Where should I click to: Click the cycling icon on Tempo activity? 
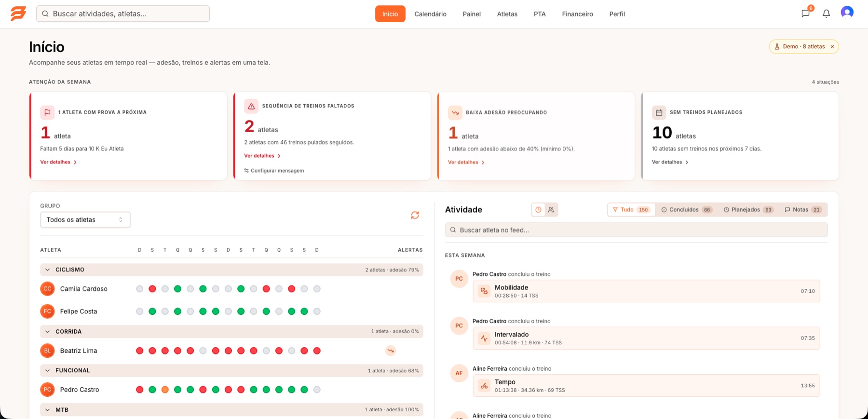point(484,386)
